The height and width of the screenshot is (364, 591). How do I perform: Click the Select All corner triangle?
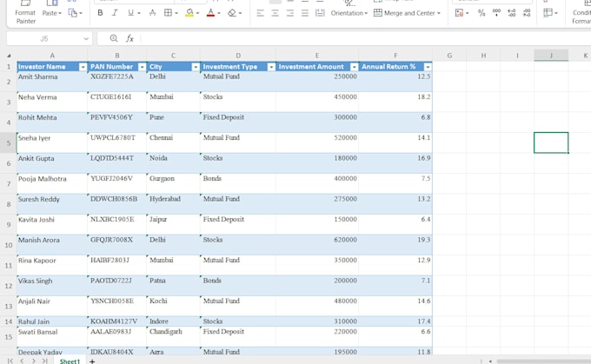[x=9, y=56]
